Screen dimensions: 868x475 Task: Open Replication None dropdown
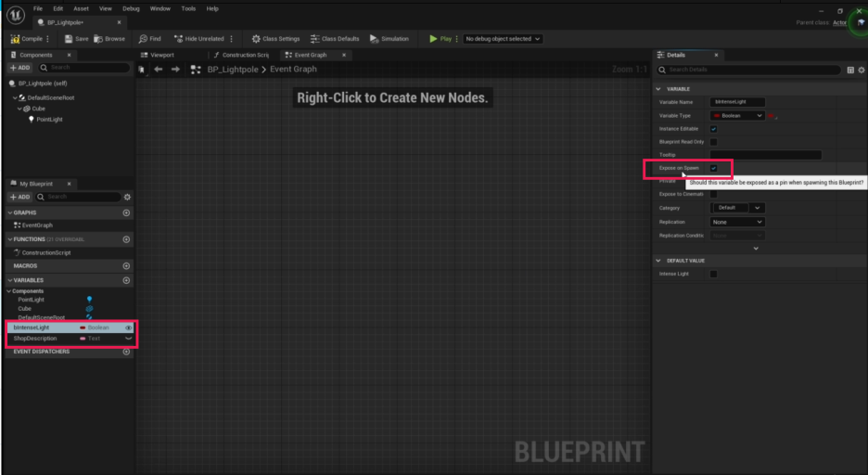pos(737,222)
